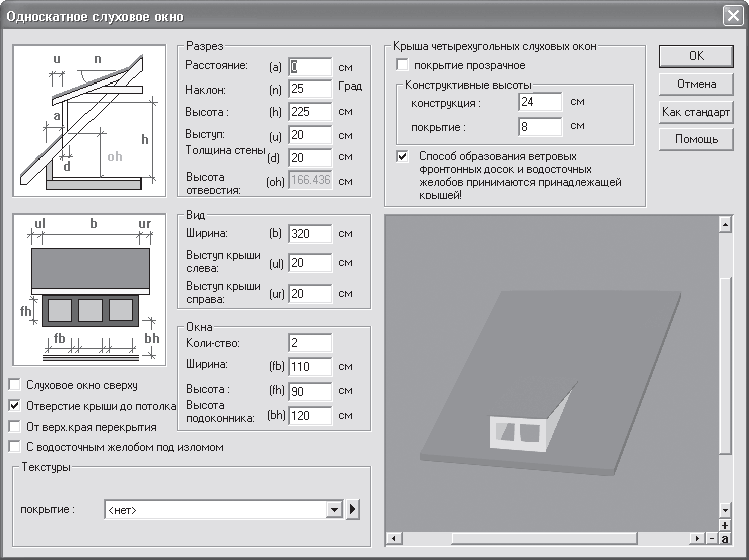
Task: Click the zoom out minus button in preview
Action: coord(711,539)
